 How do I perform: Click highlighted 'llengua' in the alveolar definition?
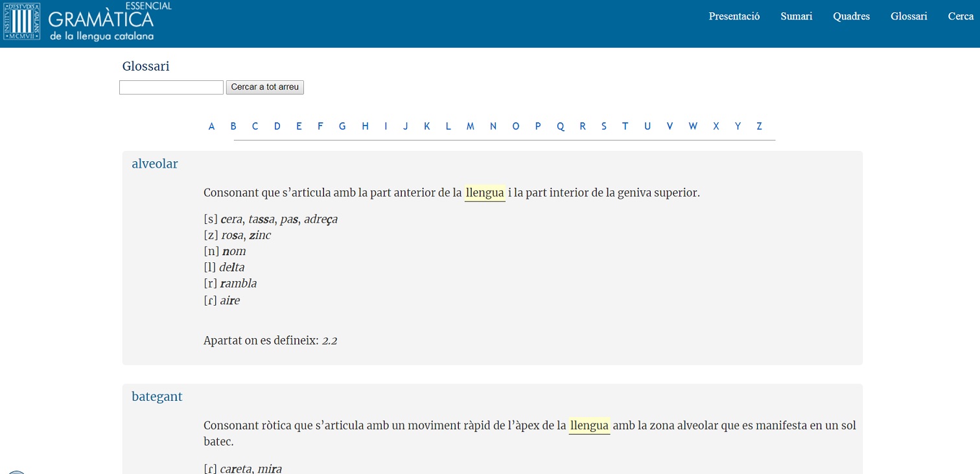pyautogui.click(x=485, y=193)
